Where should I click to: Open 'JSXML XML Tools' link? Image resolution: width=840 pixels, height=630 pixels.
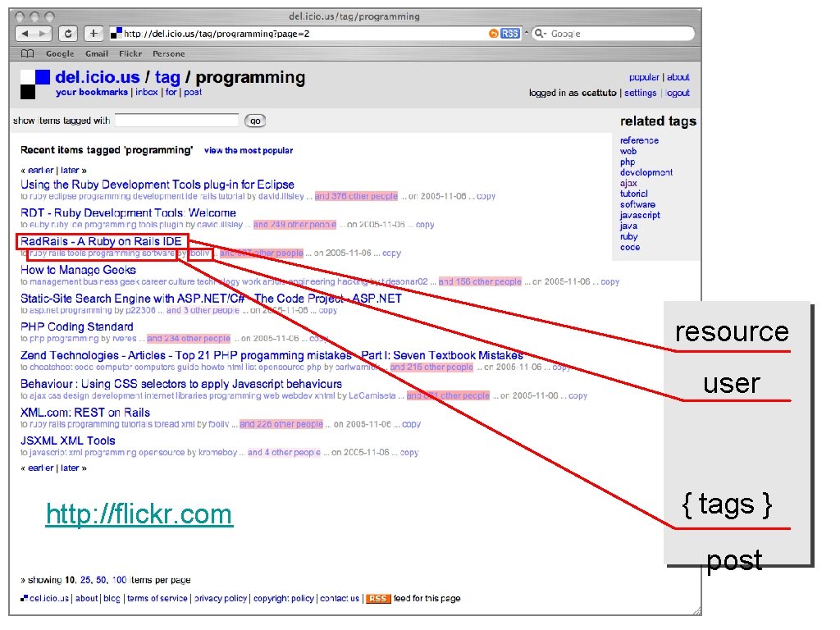[x=68, y=441]
